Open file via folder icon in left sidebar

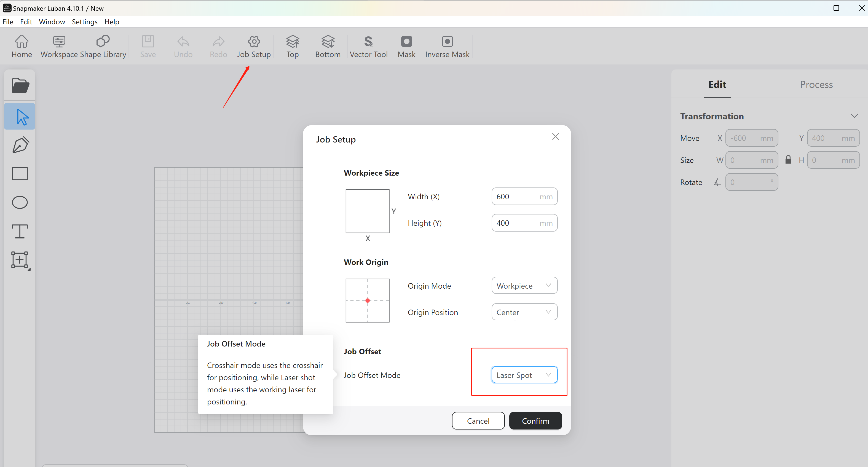[x=20, y=85]
